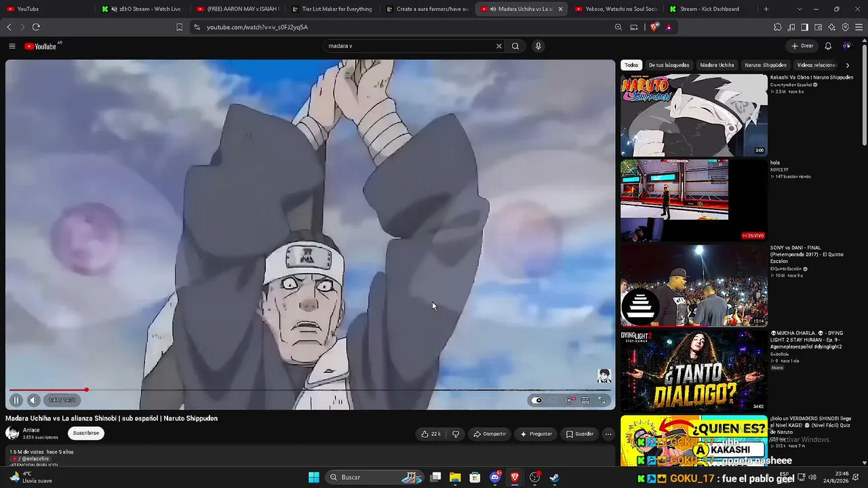This screenshot has width=868, height=488.
Task: Open the Brave main menu
Action: (x=859, y=27)
